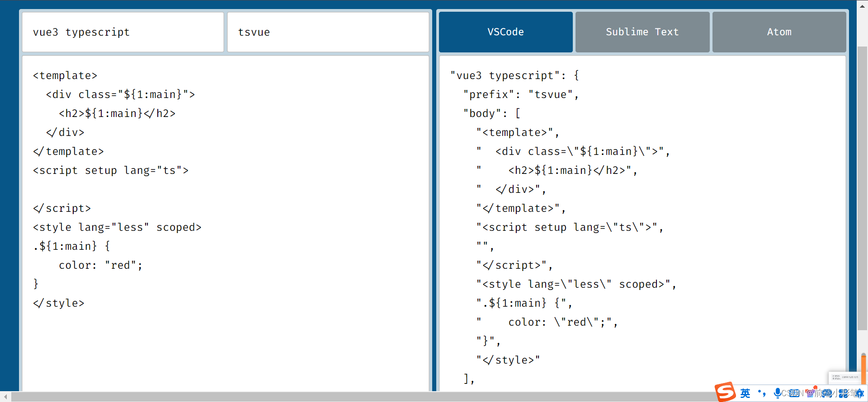Click the '<script setup lang="ts">' line in the left editor
Viewport: 868px width, 402px height.
[111, 170]
